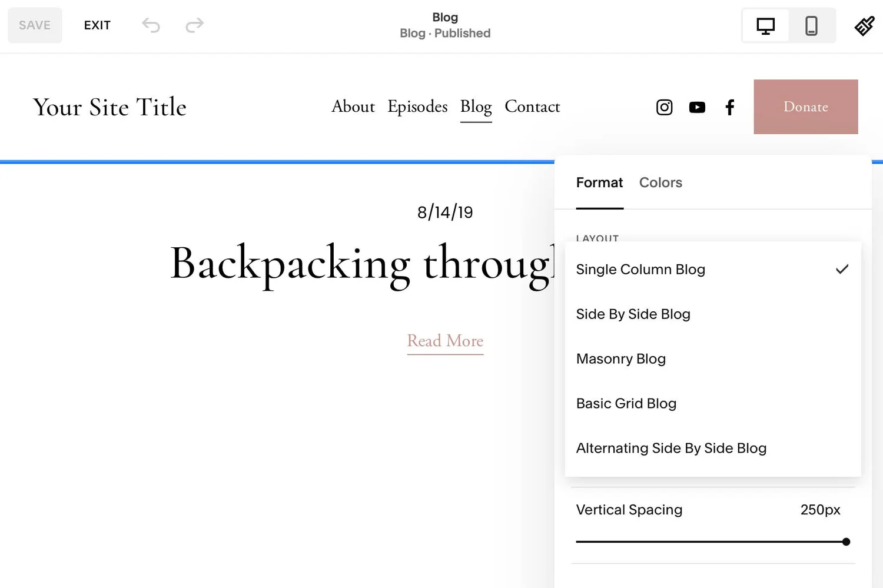
Task: Select the Alternating Side By Side Blog layout
Action: pyautogui.click(x=671, y=448)
